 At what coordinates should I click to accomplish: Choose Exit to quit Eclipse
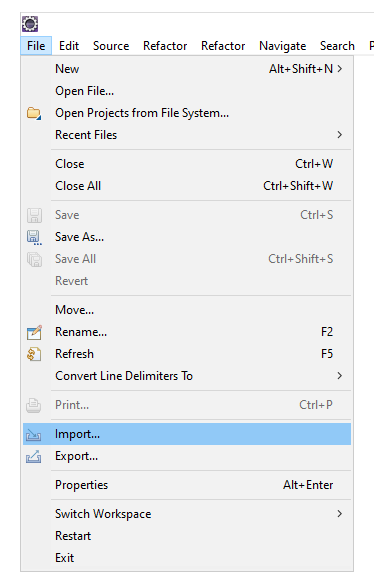click(187, 558)
